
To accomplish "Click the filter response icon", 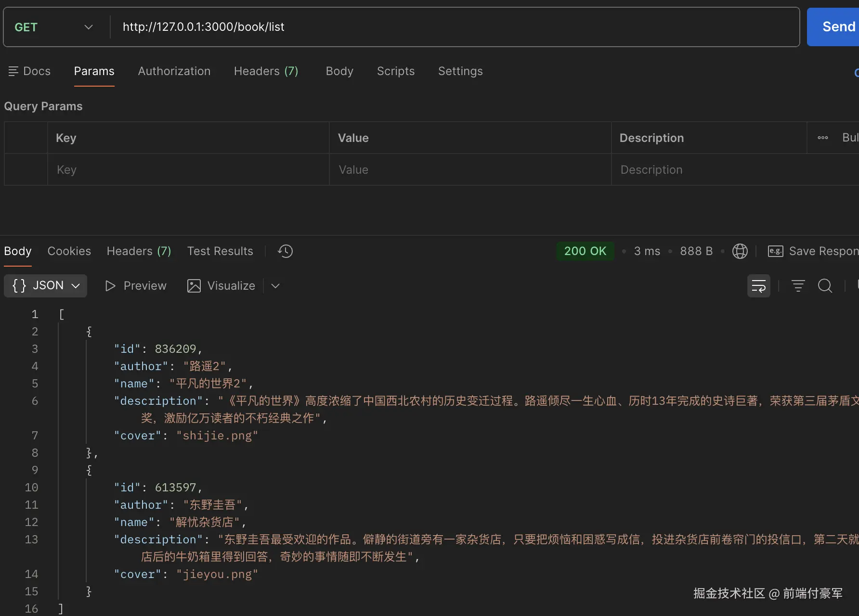I will click(x=798, y=286).
